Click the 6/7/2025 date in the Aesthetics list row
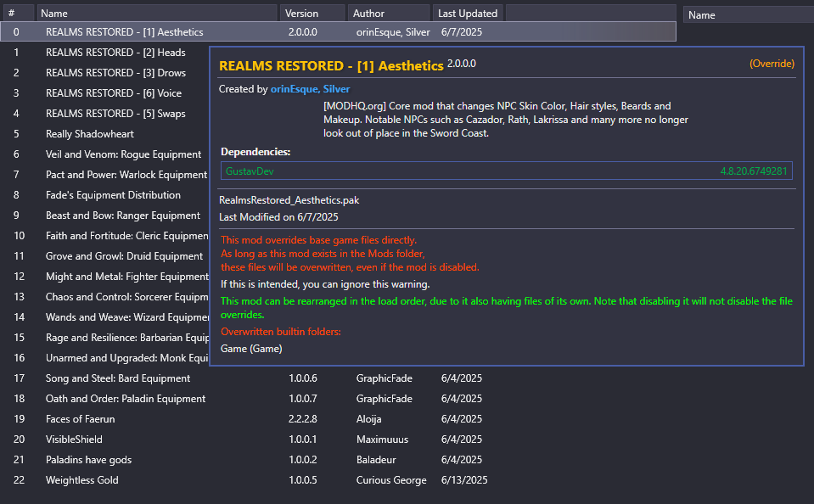This screenshot has width=814, height=504. pos(462,31)
